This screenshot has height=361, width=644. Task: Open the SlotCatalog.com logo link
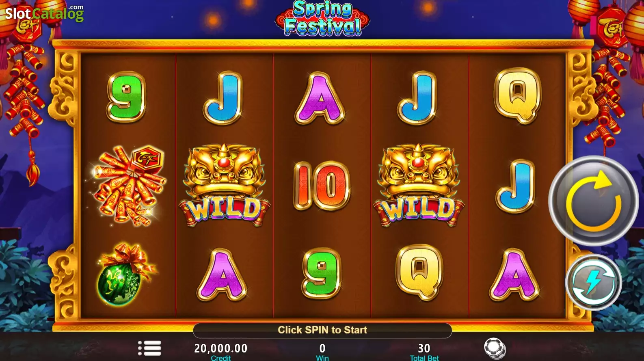point(44,13)
